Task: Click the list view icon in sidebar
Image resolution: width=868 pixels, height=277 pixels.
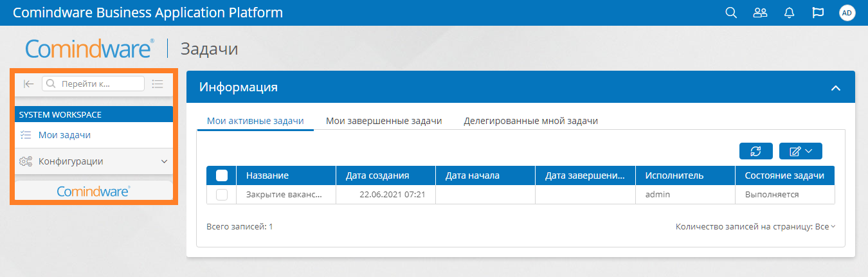Action: pyautogui.click(x=158, y=84)
